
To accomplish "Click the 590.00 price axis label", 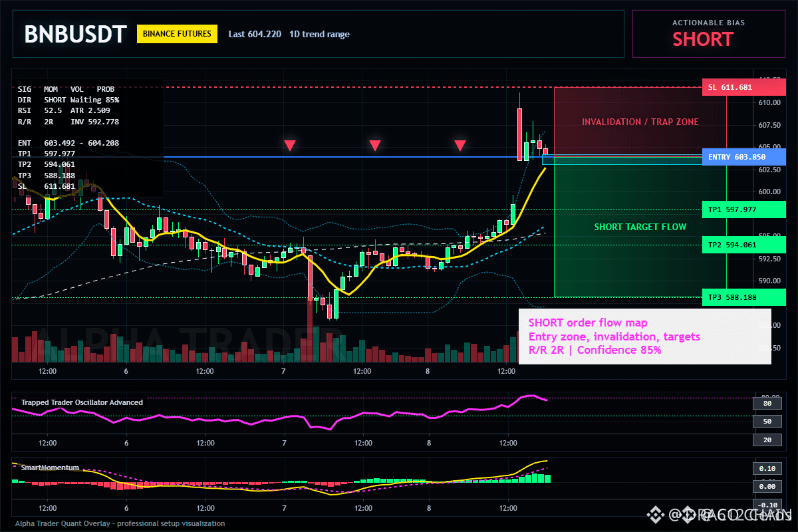I will (x=769, y=281).
